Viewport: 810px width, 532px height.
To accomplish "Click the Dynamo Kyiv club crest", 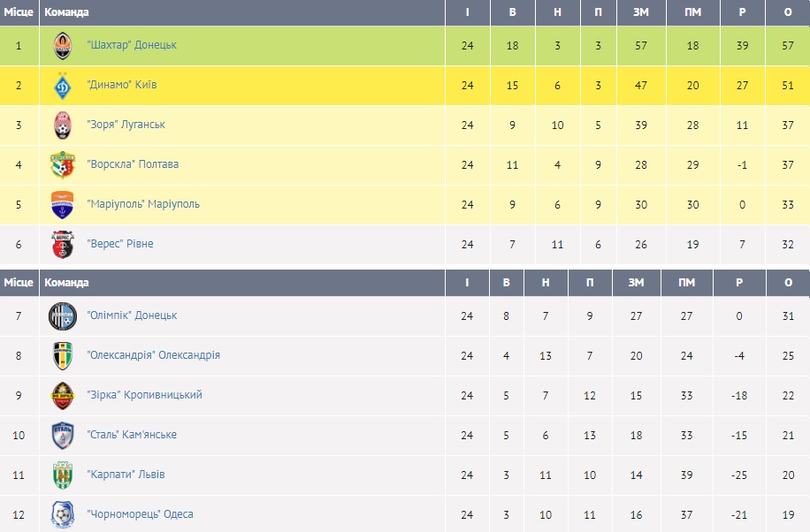I will tap(62, 85).
